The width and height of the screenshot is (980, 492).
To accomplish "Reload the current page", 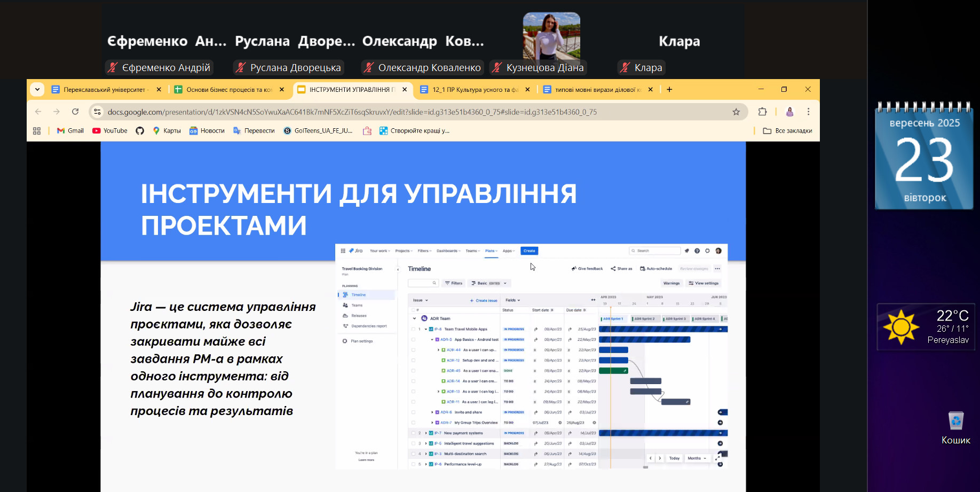I will pyautogui.click(x=75, y=112).
